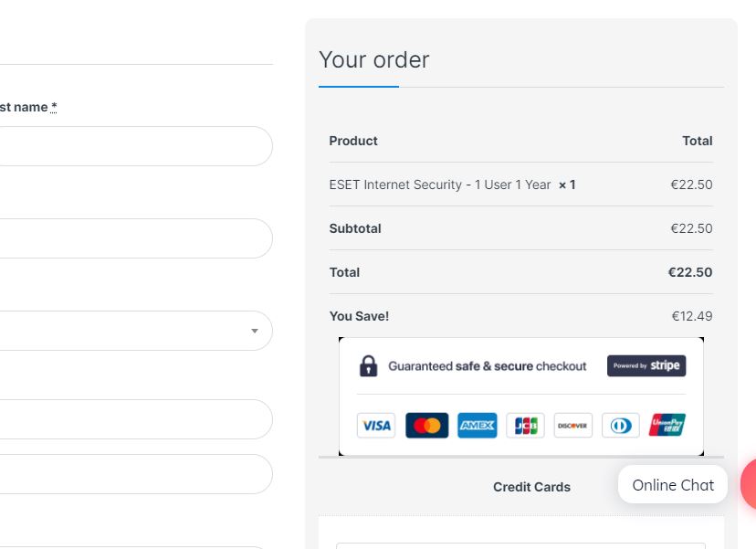
Task: Open the red chat bubble widget
Action: [749, 484]
